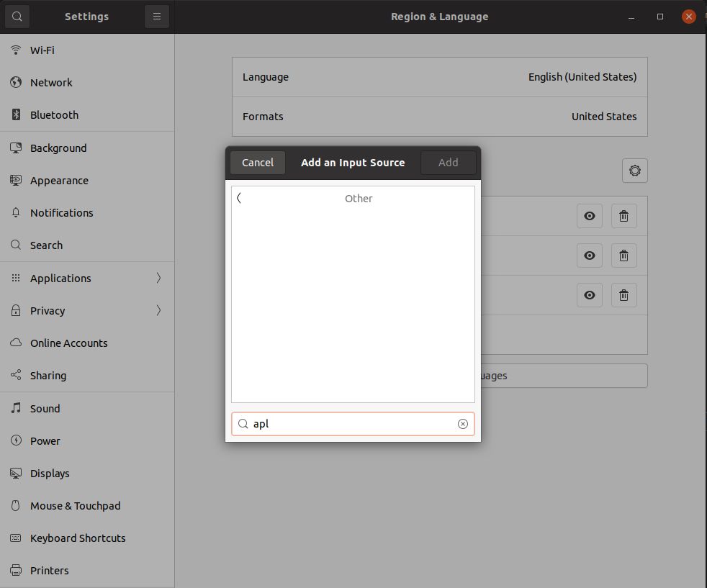Image resolution: width=707 pixels, height=588 pixels.
Task: Open Network settings in sidebar
Action: point(87,83)
